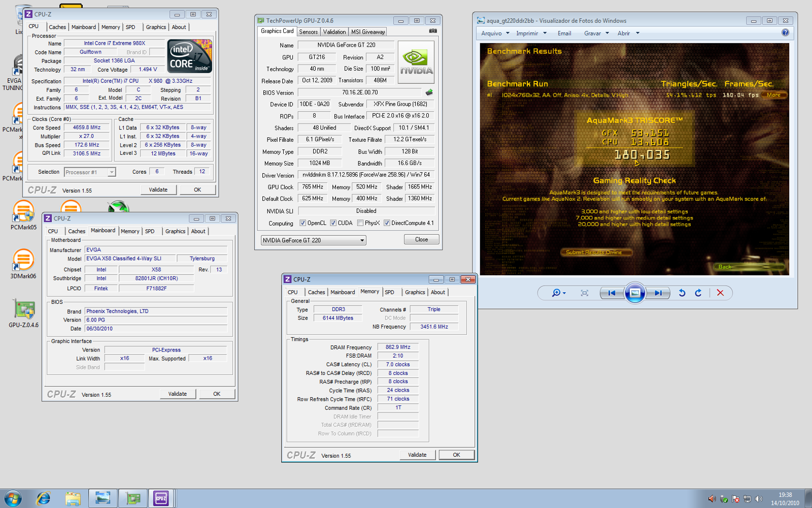Go to previous photo in Photo Viewer

[x=612, y=293]
